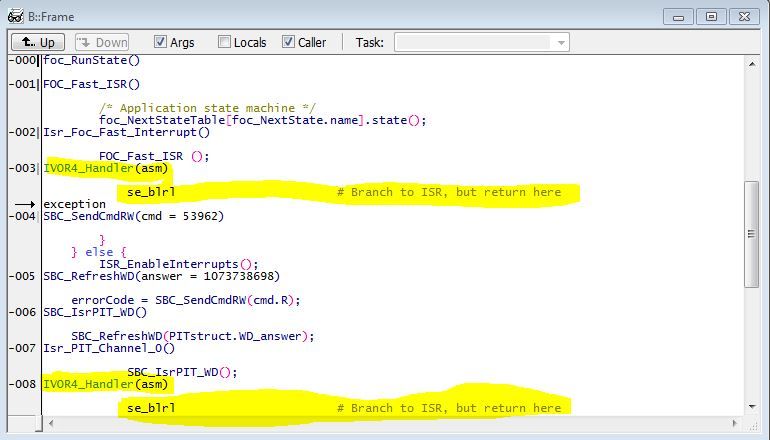
Task: Click the B::Frame window icon
Action: click(16, 16)
